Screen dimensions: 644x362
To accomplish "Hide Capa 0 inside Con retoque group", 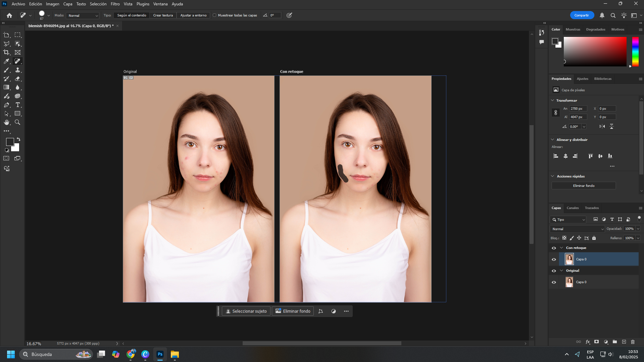I will click(554, 259).
